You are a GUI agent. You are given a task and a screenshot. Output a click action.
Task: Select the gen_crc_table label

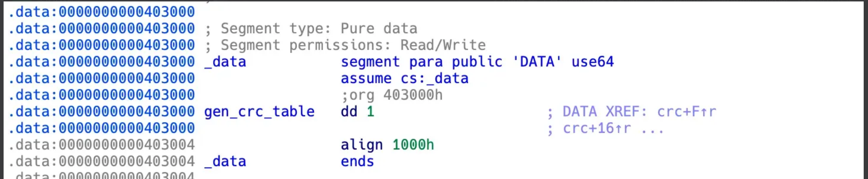click(259, 112)
